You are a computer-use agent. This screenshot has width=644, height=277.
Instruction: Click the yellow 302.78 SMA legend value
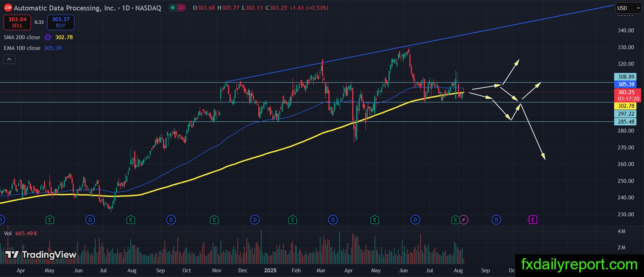click(64, 37)
